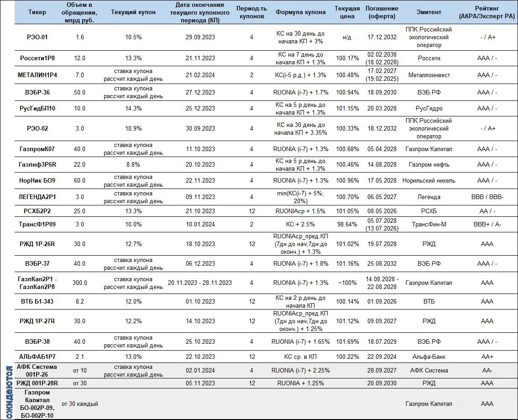Select the 'РСХБ2Р2' ticker cell
The width and height of the screenshot is (518, 420).
37,211
